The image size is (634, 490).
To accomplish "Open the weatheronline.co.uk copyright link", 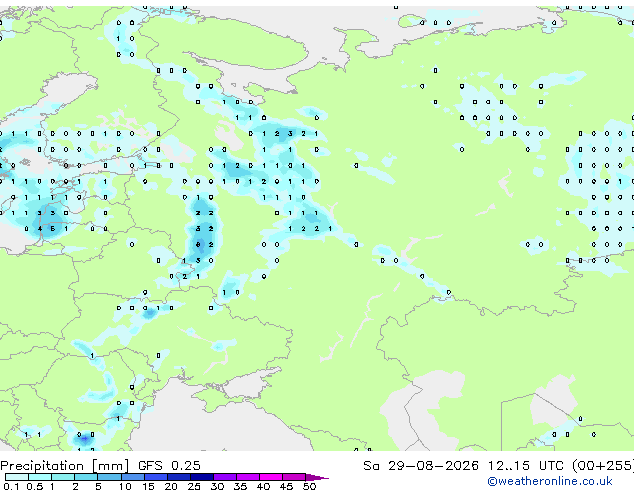I will tap(550, 481).
